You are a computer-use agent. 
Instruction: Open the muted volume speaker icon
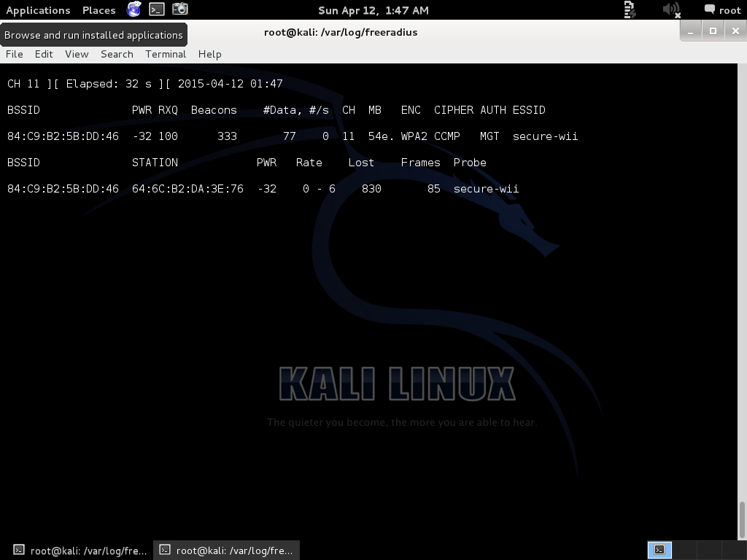pos(672,9)
